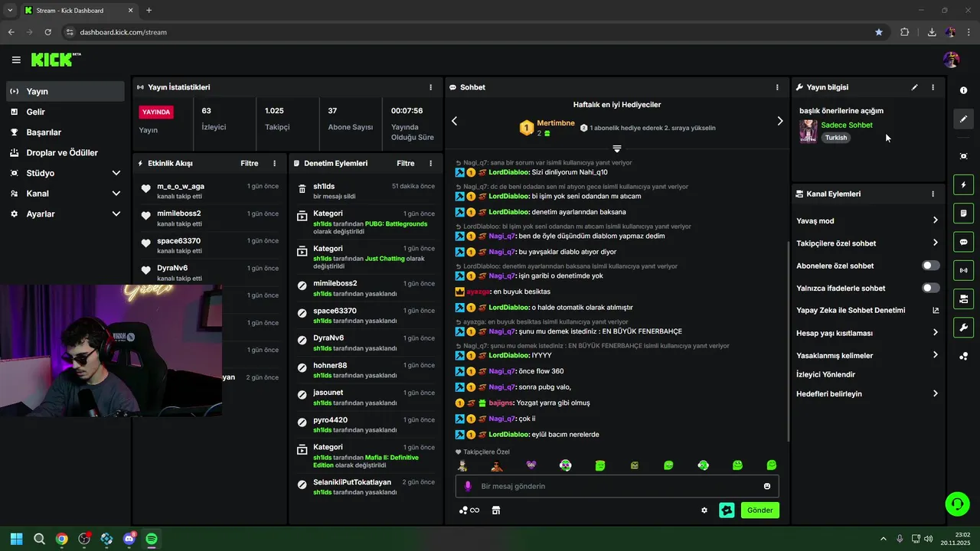Open the green support headset chat bubble
The width and height of the screenshot is (980, 551).
[x=957, y=504]
